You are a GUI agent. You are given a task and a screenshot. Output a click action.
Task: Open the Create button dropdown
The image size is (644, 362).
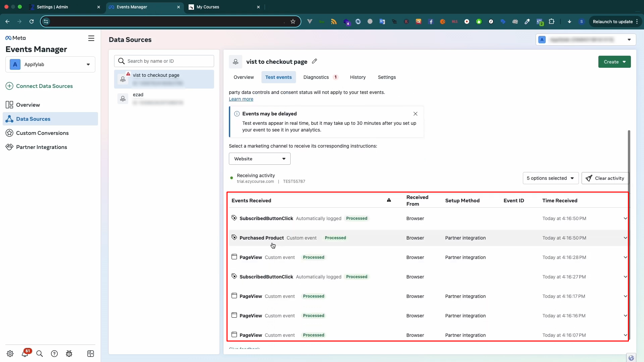click(x=614, y=62)
